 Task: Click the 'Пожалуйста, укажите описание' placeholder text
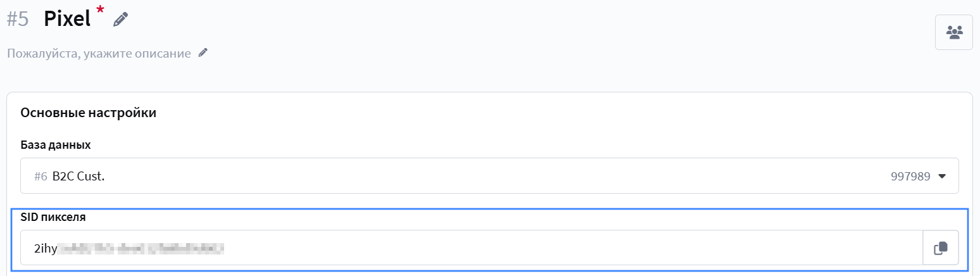tap(99, 54)
